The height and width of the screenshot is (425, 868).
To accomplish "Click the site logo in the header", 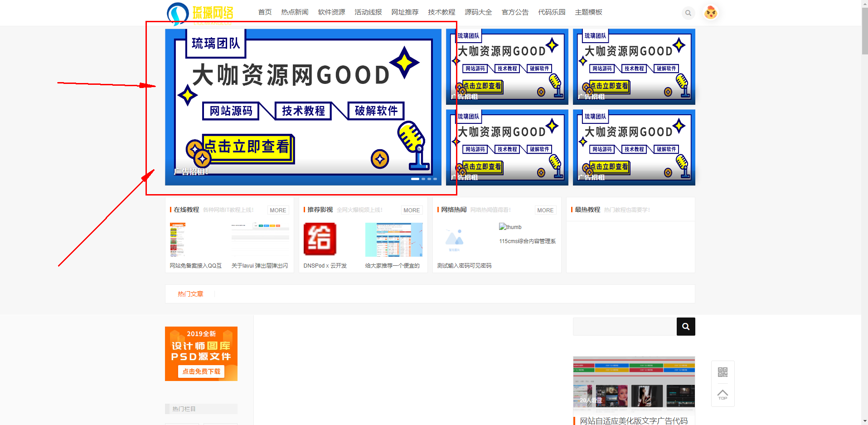I will point(200,14).
